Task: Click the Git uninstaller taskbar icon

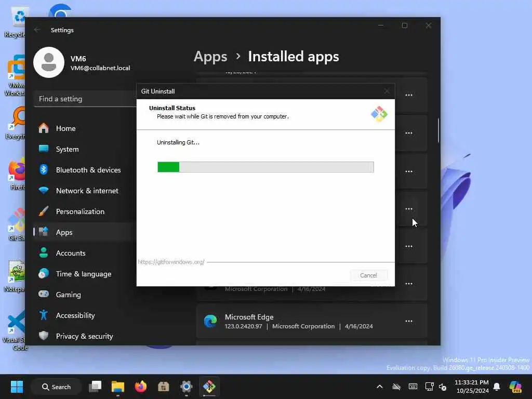Action: click(209, 387)
